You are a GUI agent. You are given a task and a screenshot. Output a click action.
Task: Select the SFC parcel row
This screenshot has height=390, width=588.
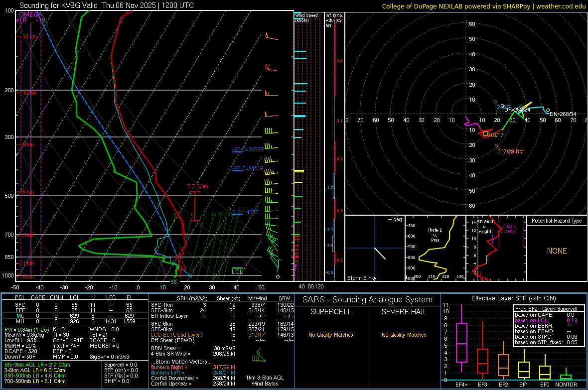pos(75,305)
